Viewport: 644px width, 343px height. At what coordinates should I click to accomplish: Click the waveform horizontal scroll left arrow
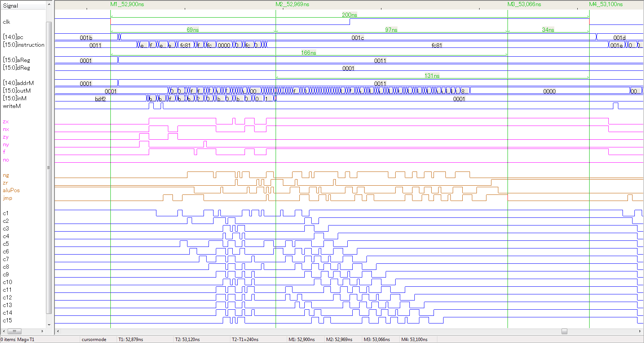click(58, 331)
